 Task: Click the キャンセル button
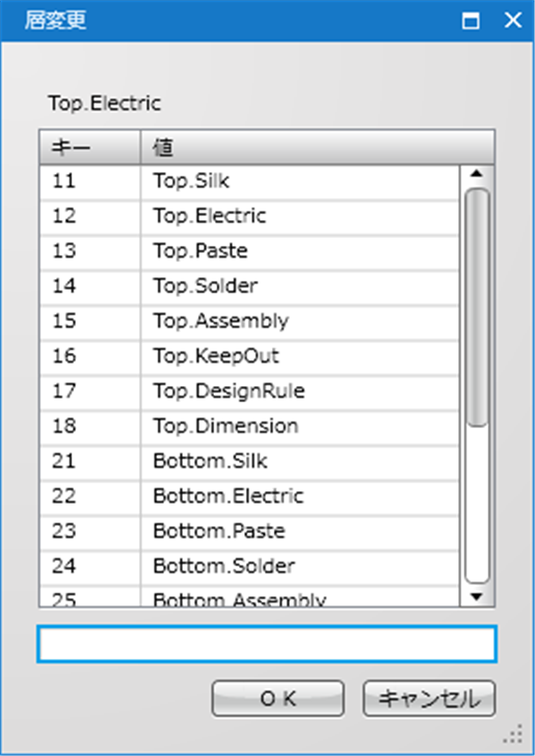(x=430, y=698)
